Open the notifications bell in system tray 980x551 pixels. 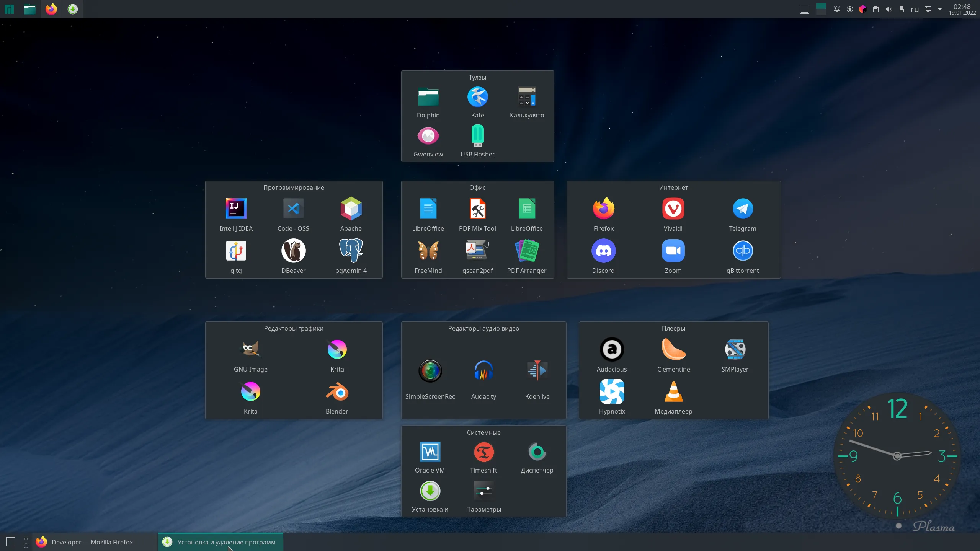[837, 9]
